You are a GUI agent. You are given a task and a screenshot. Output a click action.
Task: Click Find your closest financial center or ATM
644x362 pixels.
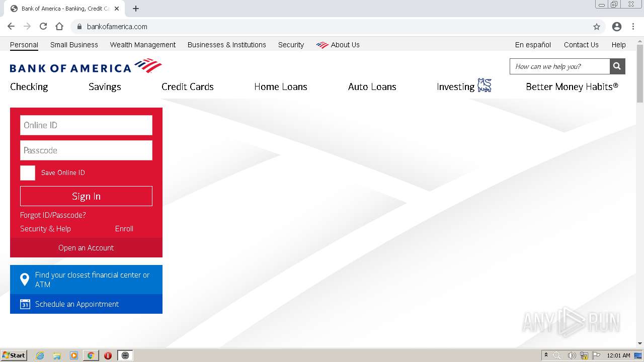86,280
